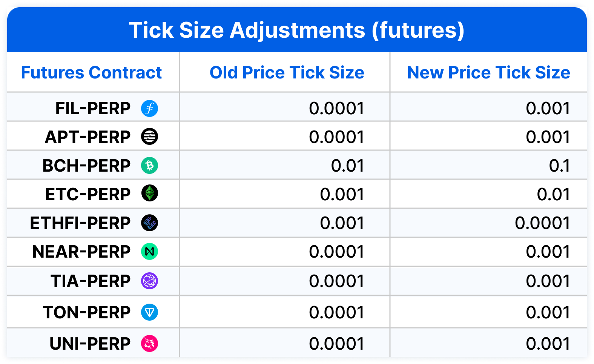Click the Aptos icon beside APT-PERP
Screen dimensions: 594x364
149,137
